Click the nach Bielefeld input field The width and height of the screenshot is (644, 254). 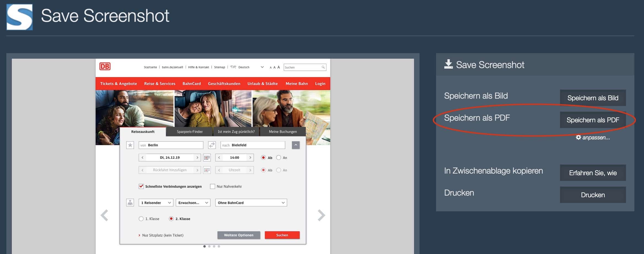pyautogui.click(x=253, y=145)
